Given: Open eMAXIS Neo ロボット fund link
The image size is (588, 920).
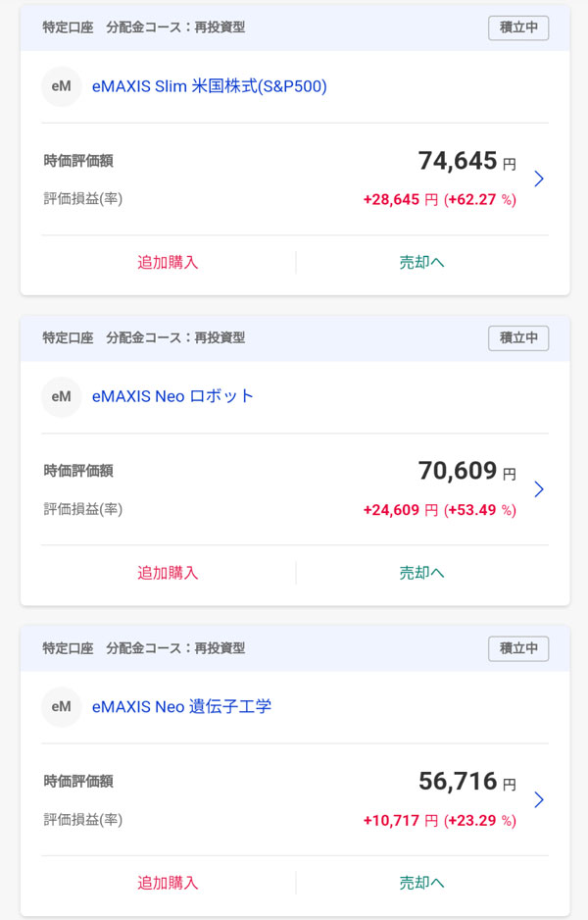Looking at the screenshot, I should coord(172,396).
